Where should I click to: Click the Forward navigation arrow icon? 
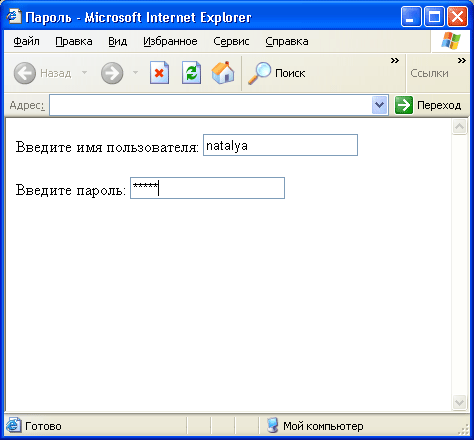112,73
